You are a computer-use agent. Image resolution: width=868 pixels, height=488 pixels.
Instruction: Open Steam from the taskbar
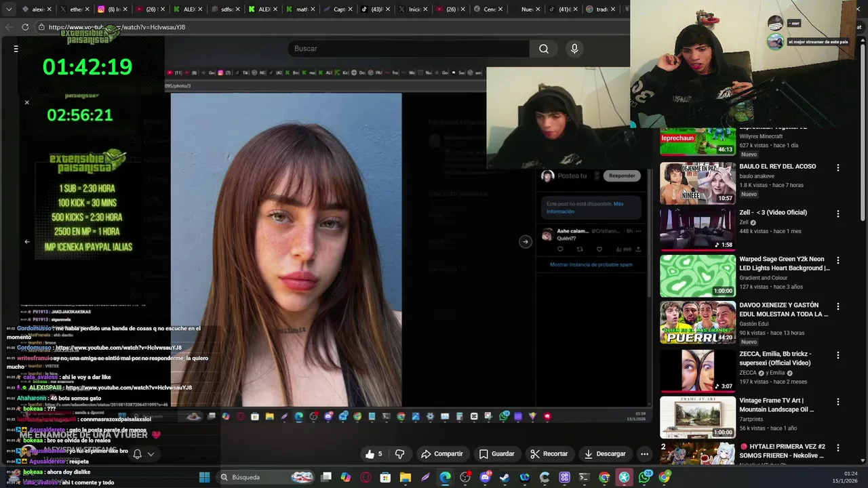[505, 477]
